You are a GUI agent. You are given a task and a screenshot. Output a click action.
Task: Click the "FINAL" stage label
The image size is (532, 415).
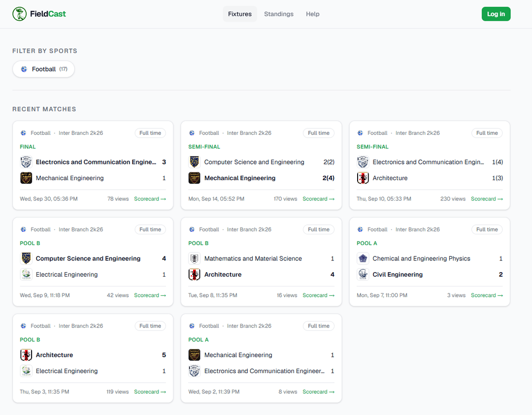tap(28, 147)
